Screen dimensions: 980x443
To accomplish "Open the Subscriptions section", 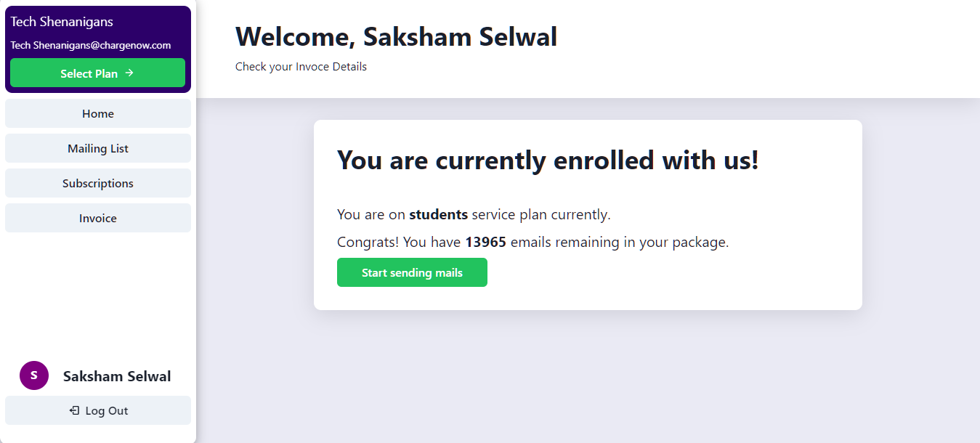I will [98, 184].
